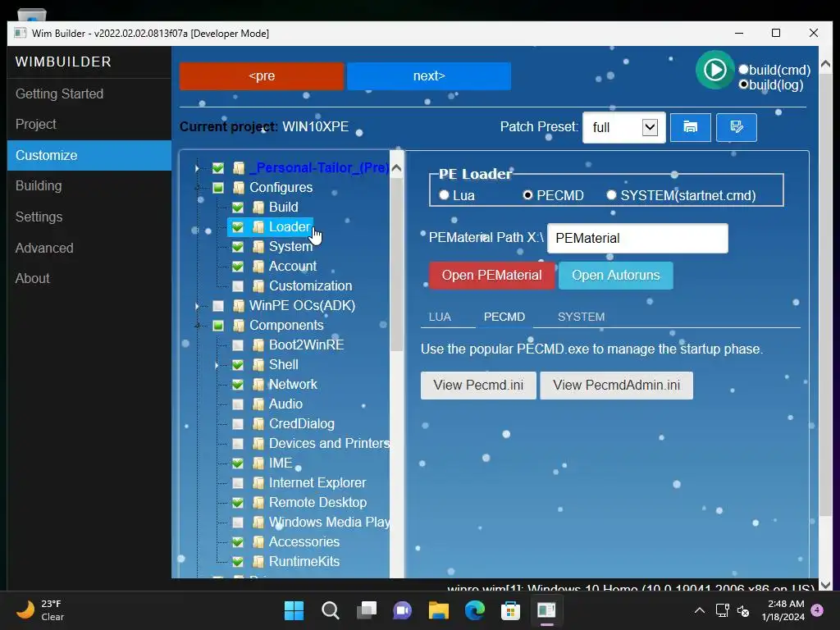Screen dimensions: 840x630
Task: Click Open PEMaterial button
Action: [x=492, y=276]
